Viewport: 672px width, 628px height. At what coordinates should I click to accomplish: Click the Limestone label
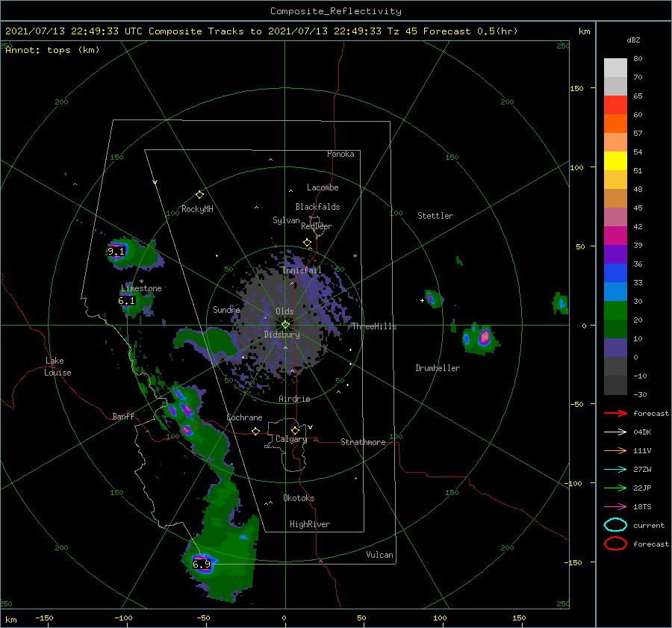141,288
